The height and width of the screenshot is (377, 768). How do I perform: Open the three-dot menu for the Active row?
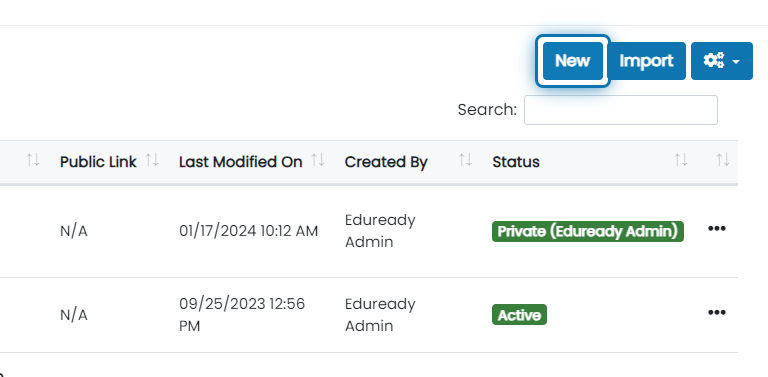point(717,312)
